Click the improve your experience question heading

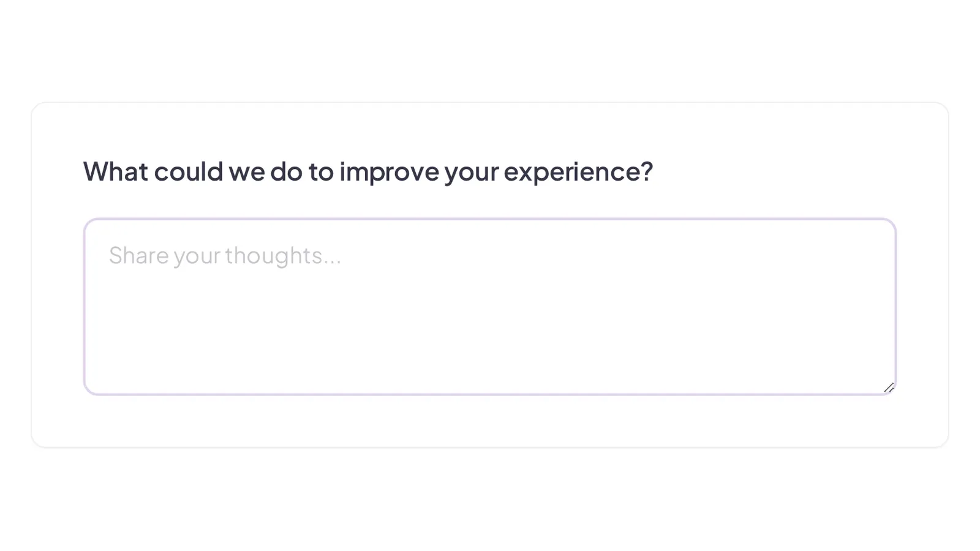click(368, 171)
